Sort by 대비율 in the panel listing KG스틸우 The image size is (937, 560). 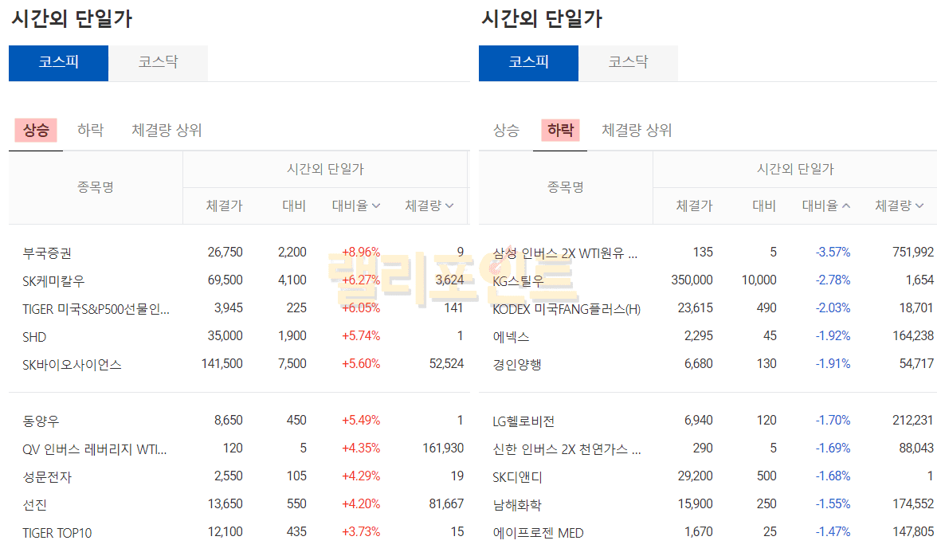pos(826,206)
